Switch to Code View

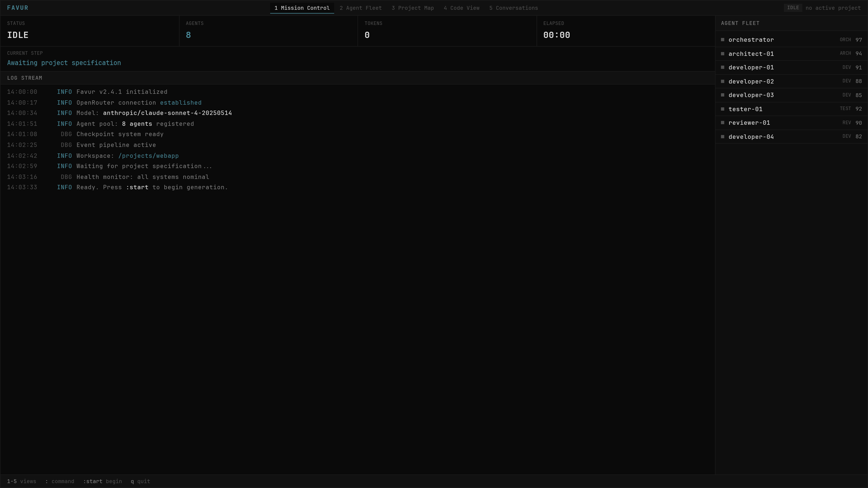461,8
